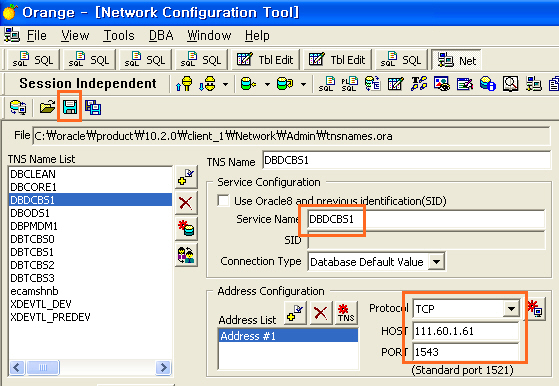
Task: Add a new TNS name entry icon
Action: pyautogui.click(x=186, y=177)
